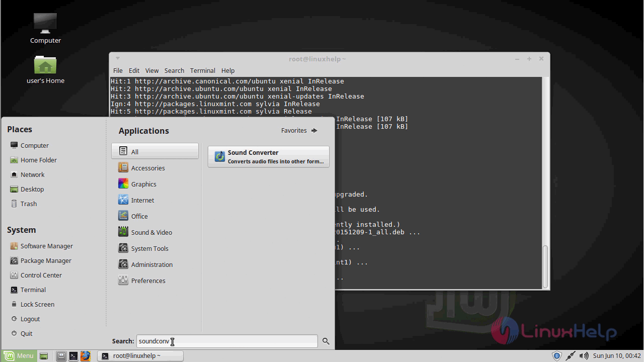Viewport: 644px width, 362px height.
Task: Click the terminal vertical scrollbar handle
Action: [x=545, y=266]
